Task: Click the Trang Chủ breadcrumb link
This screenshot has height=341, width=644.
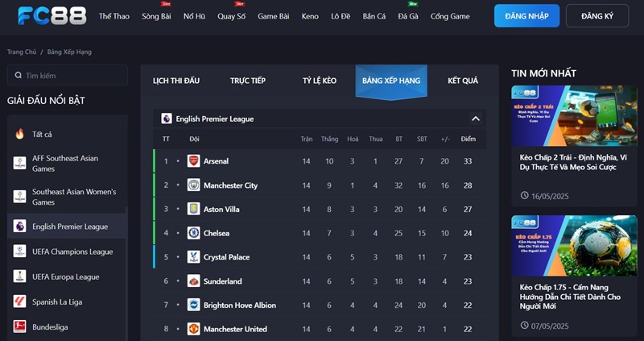Action: (x=22, y=52)
